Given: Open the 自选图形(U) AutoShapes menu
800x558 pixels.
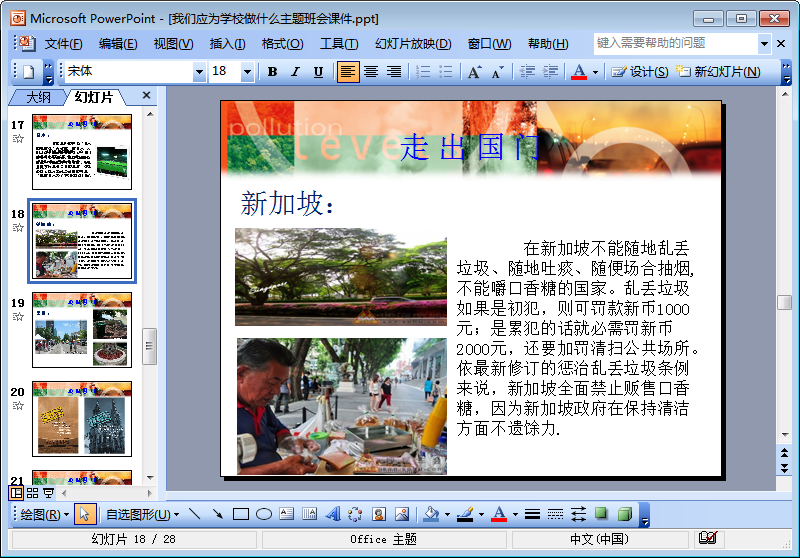Looking at the screenshot, I should pos(142,515).
